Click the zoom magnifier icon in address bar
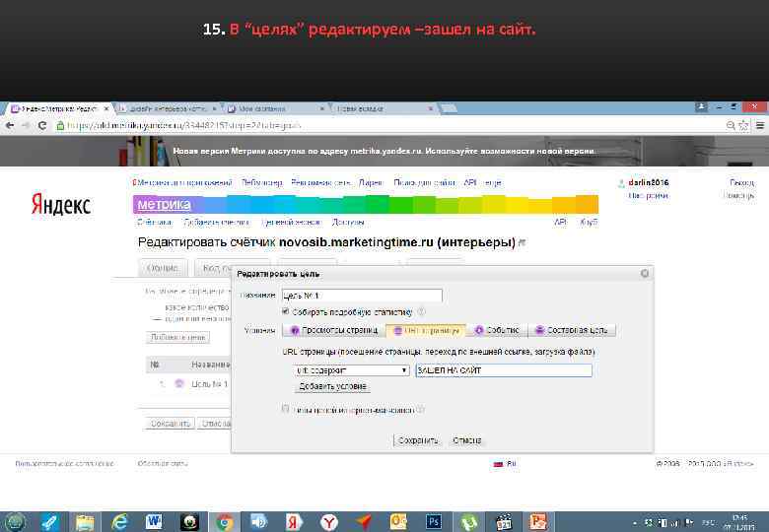Screen dimensions: 769x532 coord(731,126)
